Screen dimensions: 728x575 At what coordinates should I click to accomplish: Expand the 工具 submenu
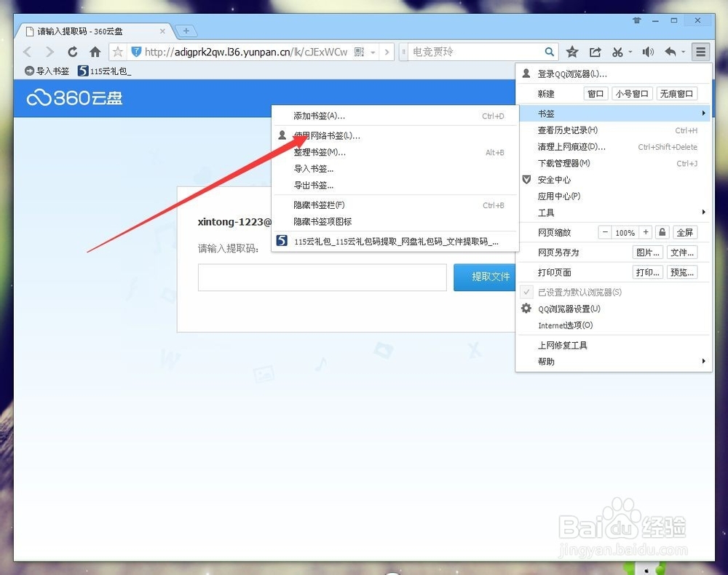546,213
